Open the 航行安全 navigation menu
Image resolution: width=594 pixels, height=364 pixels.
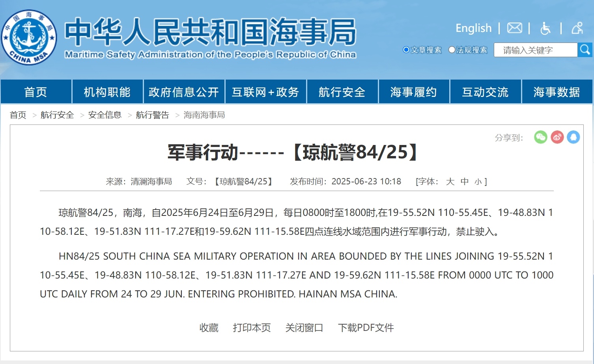(x=342, y=92)
